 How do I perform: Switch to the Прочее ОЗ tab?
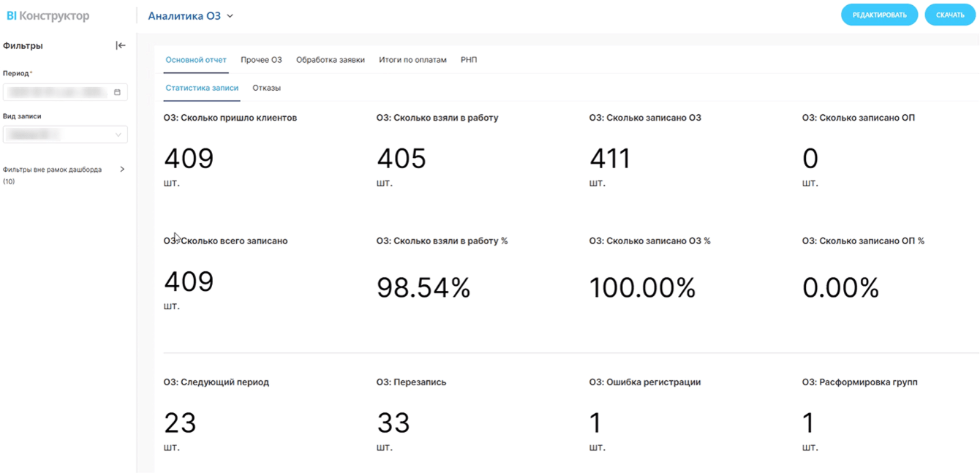[261, 60]
